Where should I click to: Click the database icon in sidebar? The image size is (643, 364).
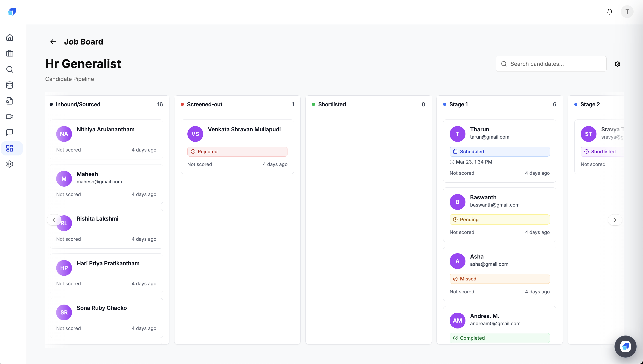point(9,85)
